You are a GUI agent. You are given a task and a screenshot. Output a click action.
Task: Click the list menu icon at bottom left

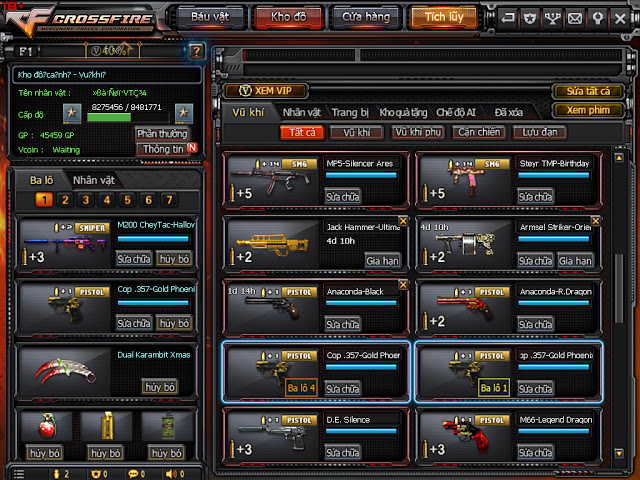19,474
